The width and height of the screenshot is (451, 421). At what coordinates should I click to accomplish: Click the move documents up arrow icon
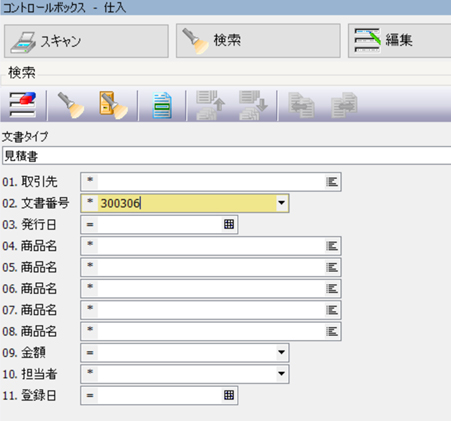point(211,105)
